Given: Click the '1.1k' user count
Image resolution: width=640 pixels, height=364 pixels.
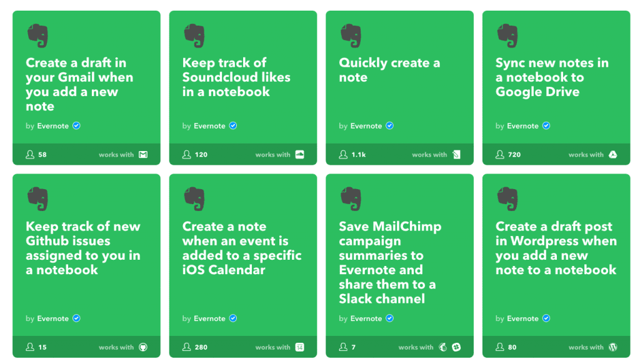Looking at the screenshot, I should coord(359,155).
